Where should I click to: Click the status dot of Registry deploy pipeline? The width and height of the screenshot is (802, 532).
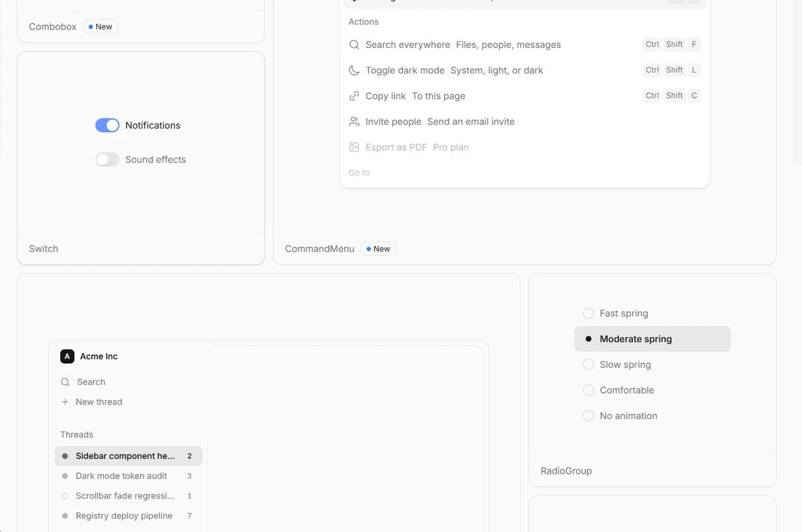click(x=65, y=516)
